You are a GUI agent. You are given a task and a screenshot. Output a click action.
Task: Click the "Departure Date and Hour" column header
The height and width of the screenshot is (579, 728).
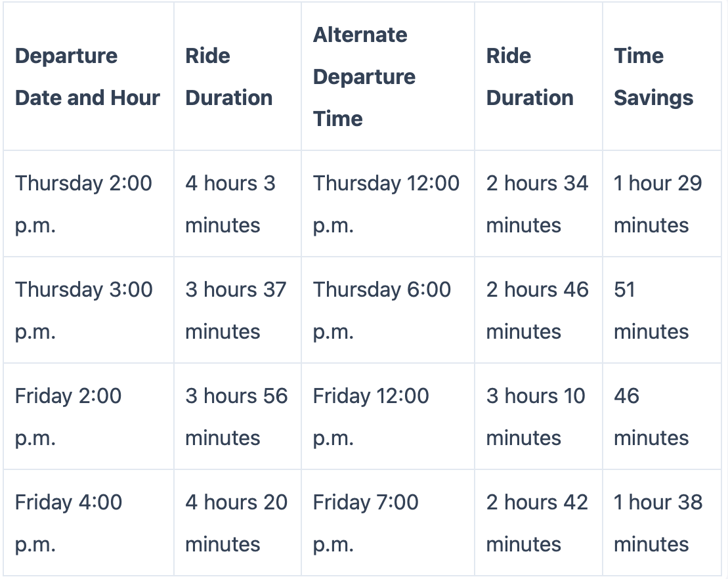click(x=88, y=77)
